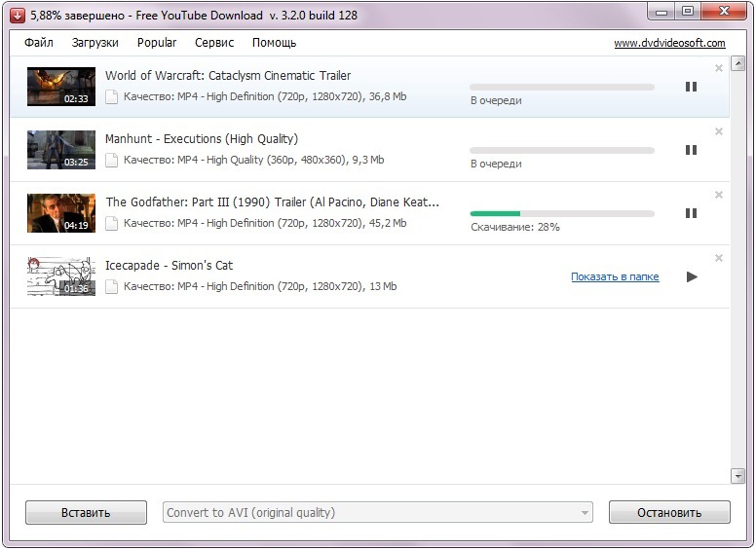
Task: Open the Загрузки menu
Action: (94, 43)
